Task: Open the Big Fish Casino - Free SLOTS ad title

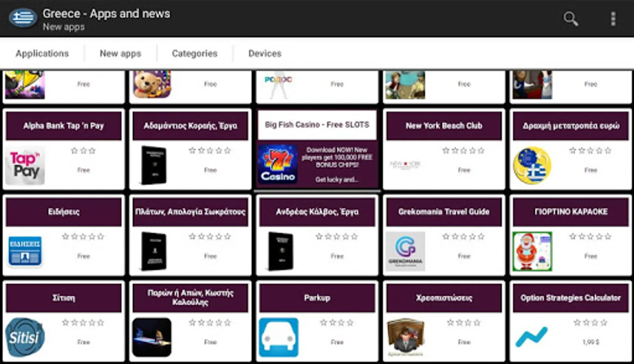Action: 317,125
